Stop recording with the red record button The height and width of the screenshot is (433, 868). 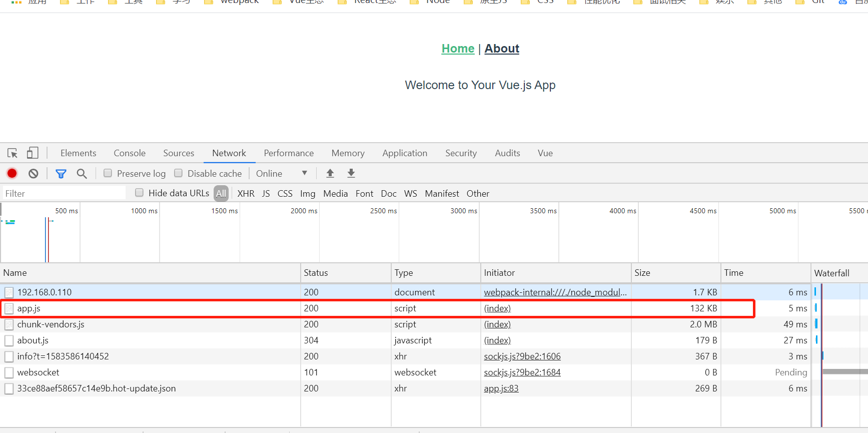12,173
